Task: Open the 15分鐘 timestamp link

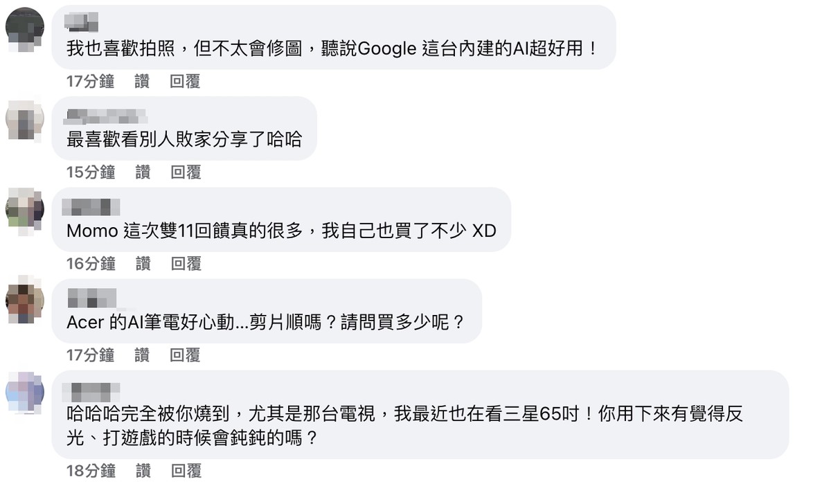Action: coord(89,172)
